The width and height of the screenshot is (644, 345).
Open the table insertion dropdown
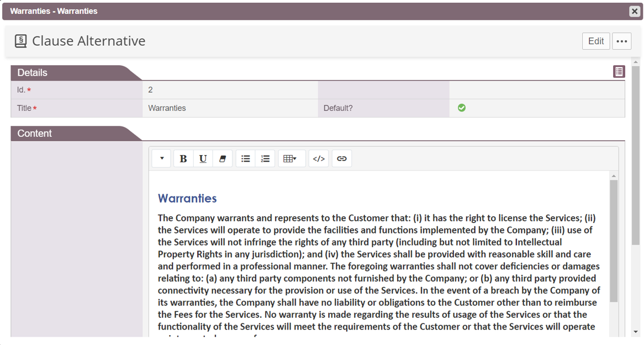coord(292,158)
